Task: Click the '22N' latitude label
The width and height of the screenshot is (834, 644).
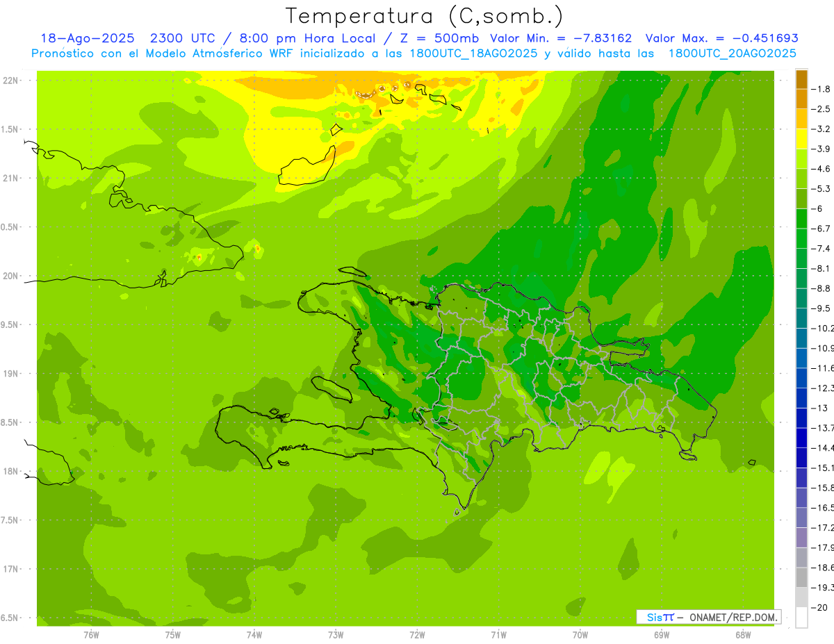Action: (x=10, y=80)
